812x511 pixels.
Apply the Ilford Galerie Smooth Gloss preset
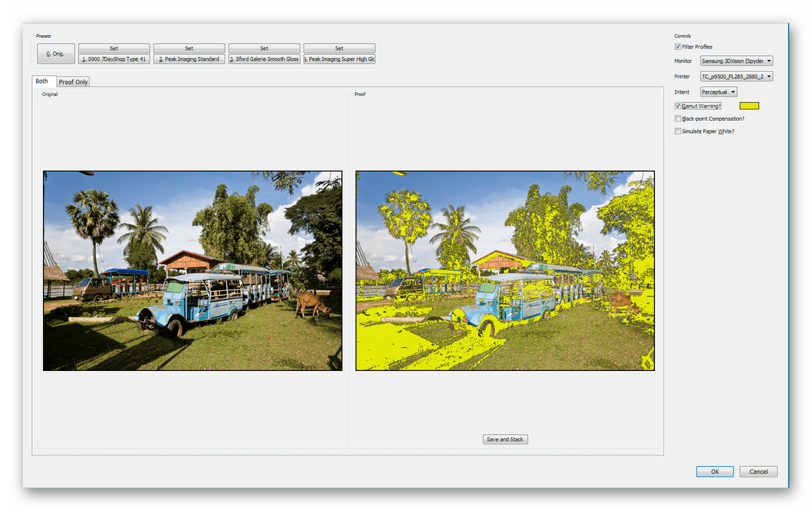pos(264,59)
